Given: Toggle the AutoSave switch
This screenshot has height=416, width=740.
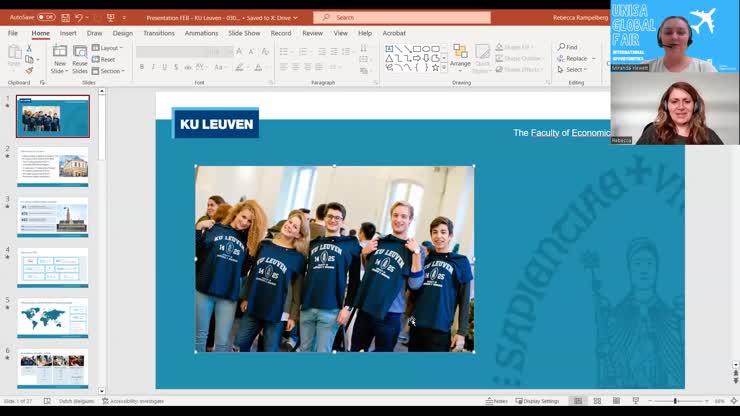Looking at the screenshot, I should point(46,17).
